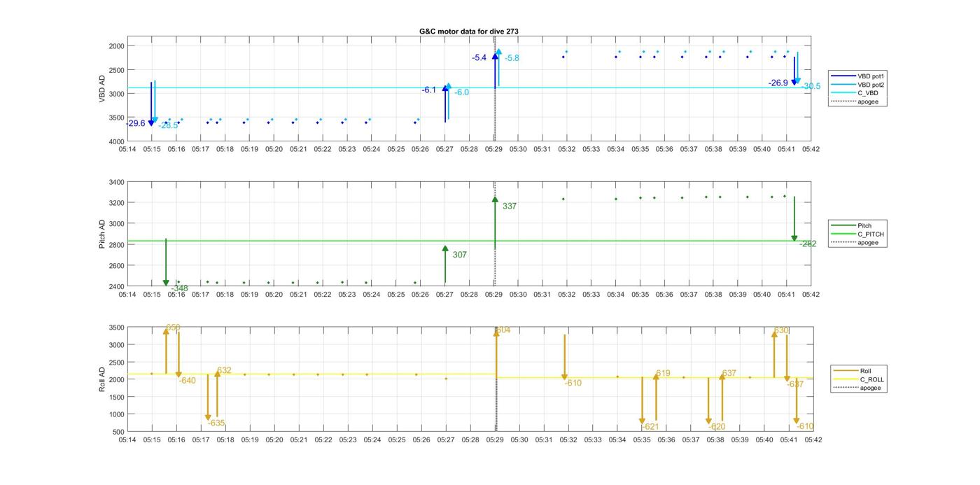
Task: Click the "-5.8" VBD annotation
Action: (512, 58)
